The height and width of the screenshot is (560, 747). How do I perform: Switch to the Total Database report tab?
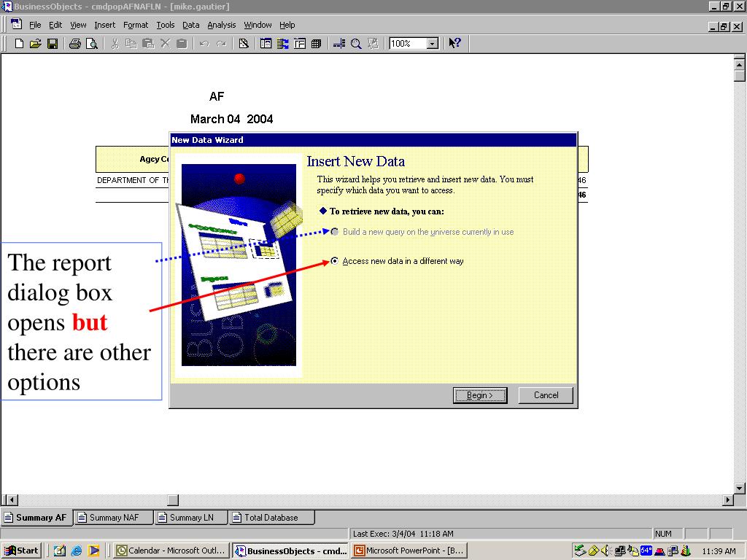tap(271, 518)
